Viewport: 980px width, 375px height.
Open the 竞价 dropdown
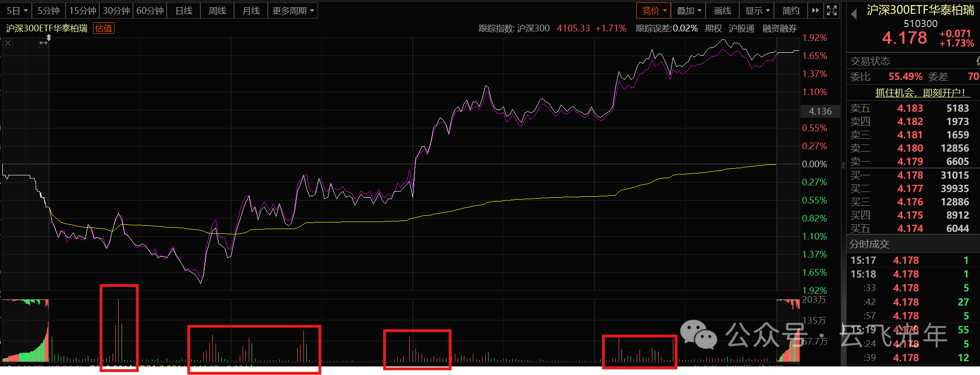[x=654, y=10]
